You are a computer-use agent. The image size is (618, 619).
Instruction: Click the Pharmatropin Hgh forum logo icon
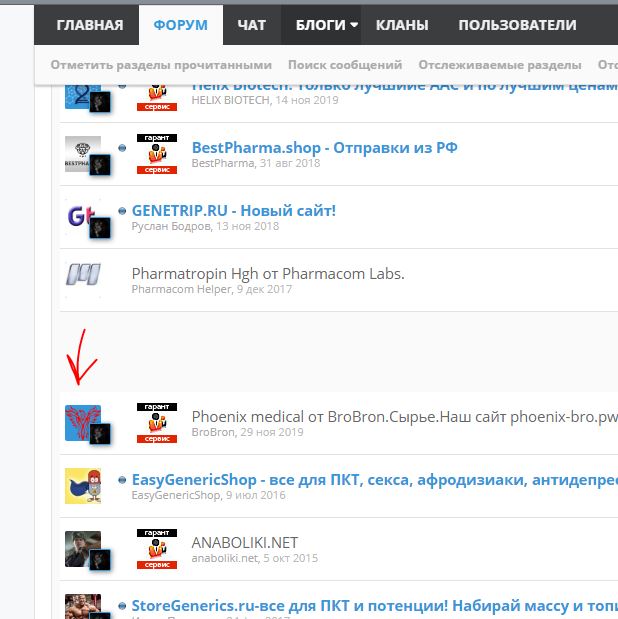[x=82, y=276]
